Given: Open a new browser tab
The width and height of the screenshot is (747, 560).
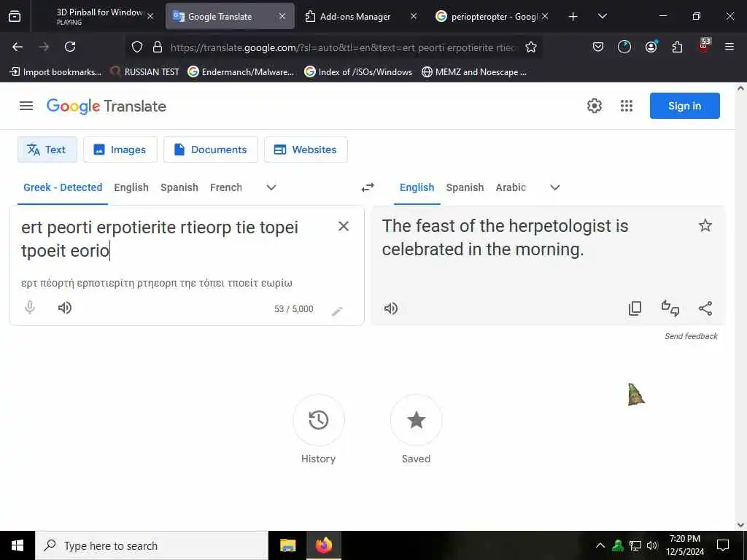Looking at the screenshot, I should 573,17.
